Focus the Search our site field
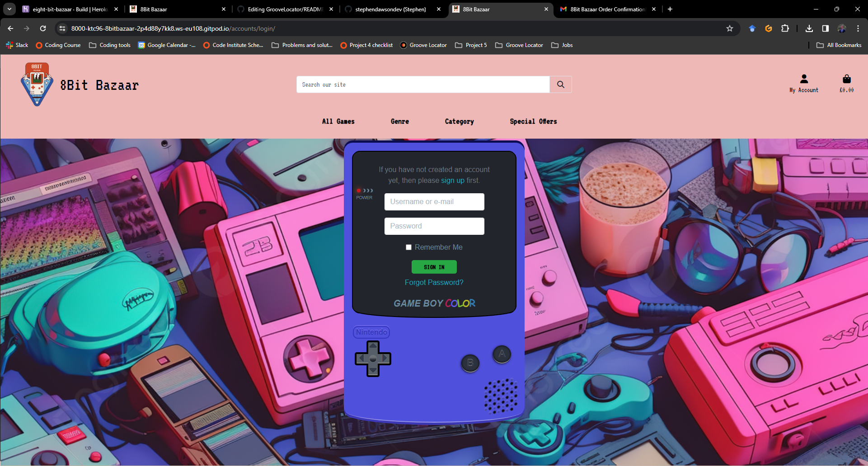This screenshot has width=868, height=466. tap(423, 84)
